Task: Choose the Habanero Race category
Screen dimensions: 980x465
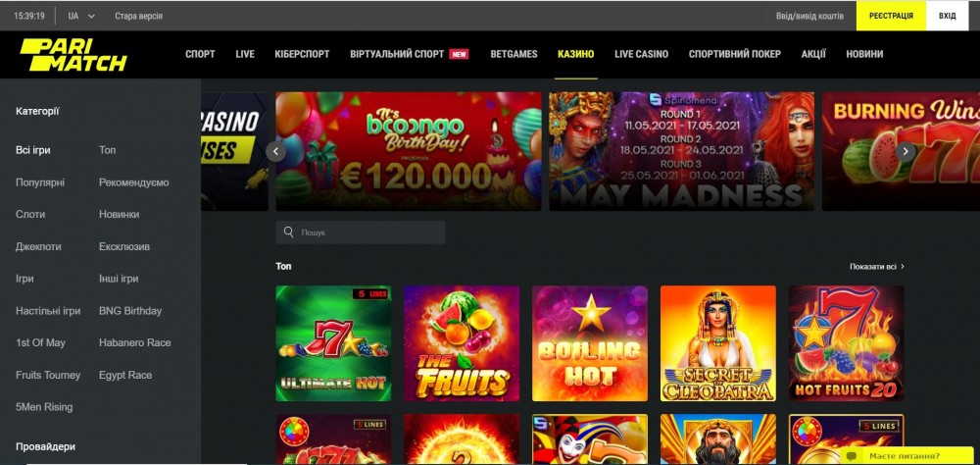Action: (135, 343)
